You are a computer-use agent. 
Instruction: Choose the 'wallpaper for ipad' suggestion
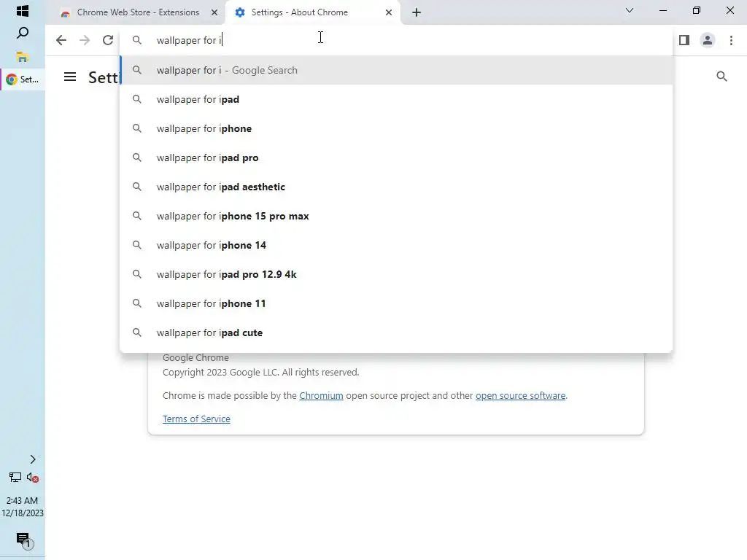[396, 99]
